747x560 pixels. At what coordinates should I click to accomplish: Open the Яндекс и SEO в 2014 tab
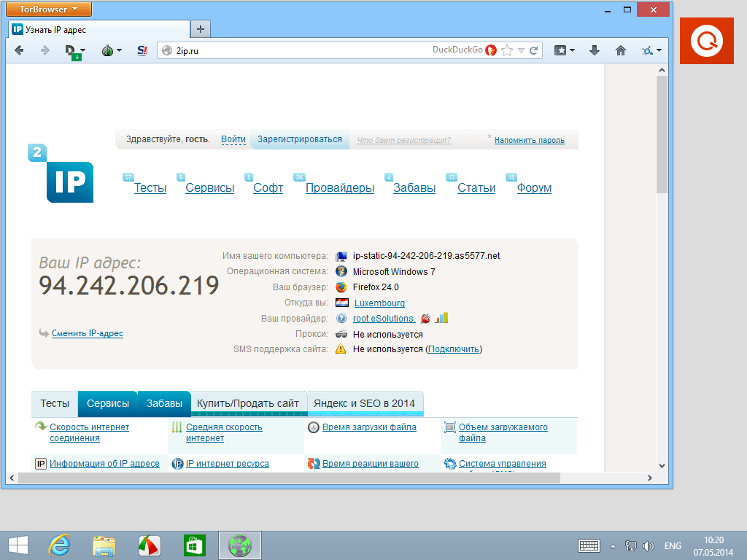365,403
